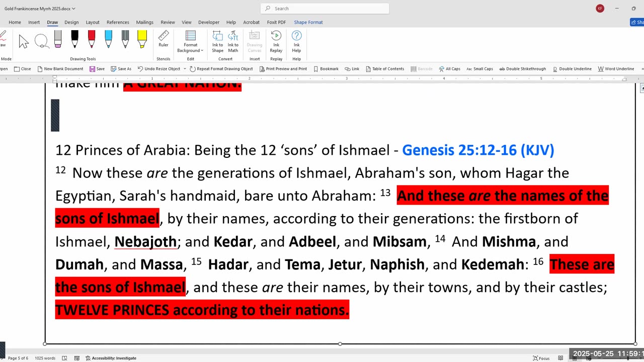The height and width of the screenshot is (362, 644).
Task: Open the document title dropdown
Action: point(73,9)
